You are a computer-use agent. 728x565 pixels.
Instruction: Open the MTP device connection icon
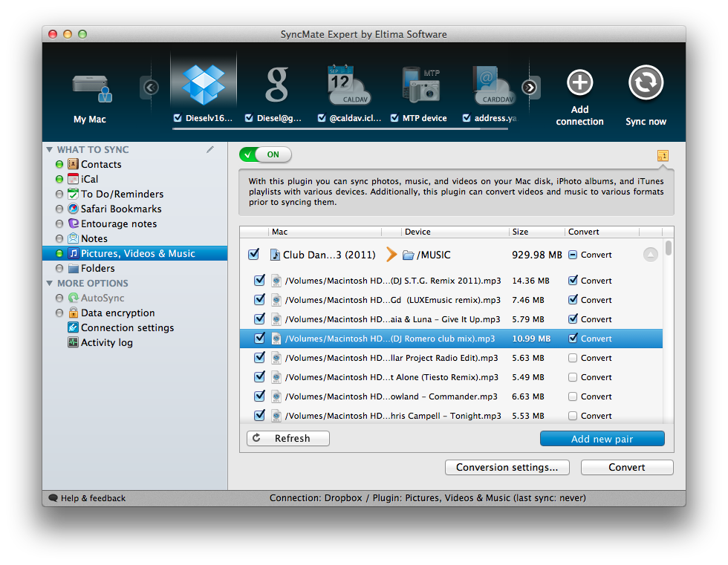point(421,85)
